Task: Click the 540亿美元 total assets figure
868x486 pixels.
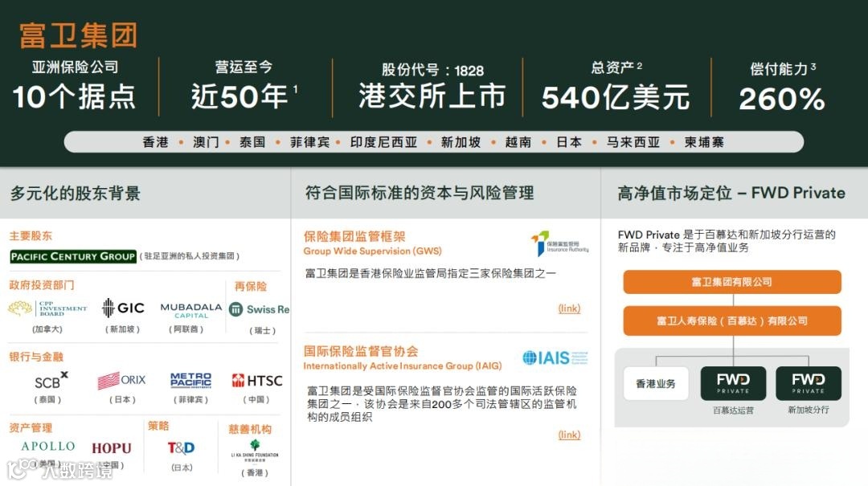Action: pos(616,98)
